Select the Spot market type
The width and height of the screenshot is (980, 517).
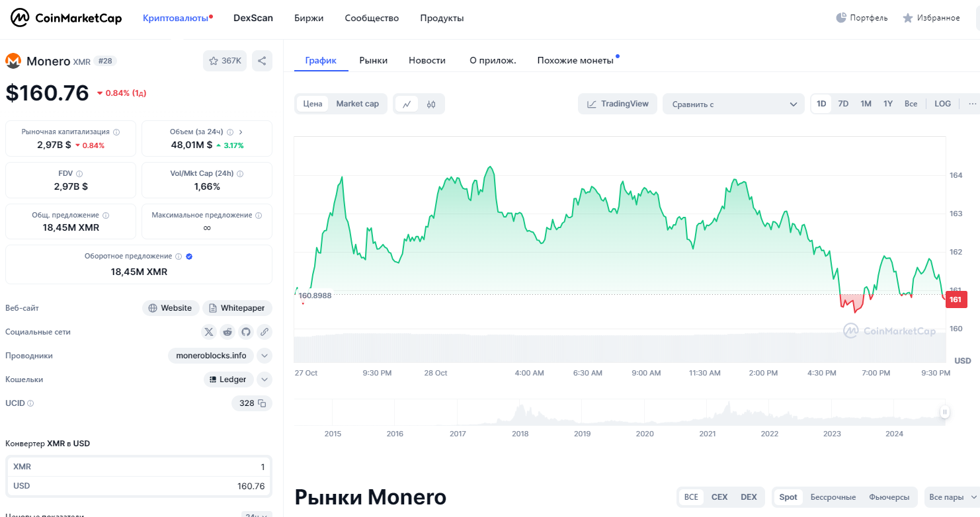coord(788,497)
